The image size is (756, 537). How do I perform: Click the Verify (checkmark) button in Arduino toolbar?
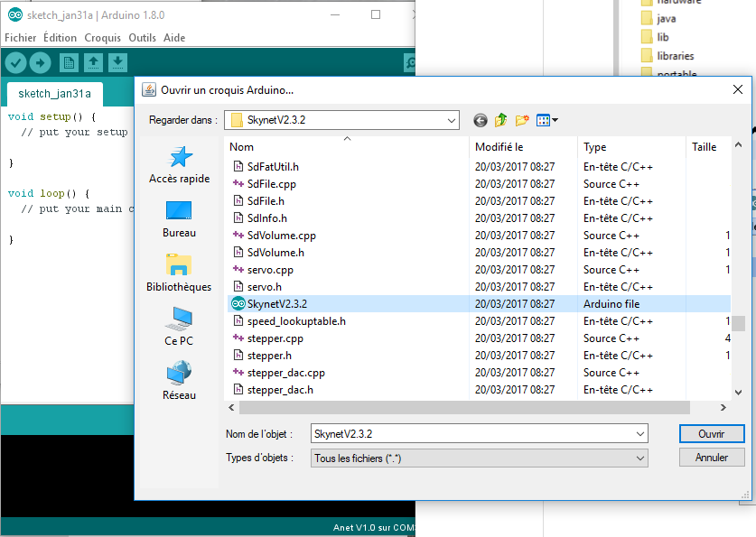click(15, 63)
